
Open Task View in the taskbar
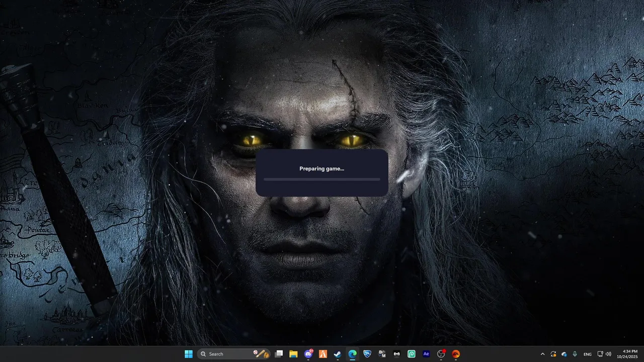(279, 354)
